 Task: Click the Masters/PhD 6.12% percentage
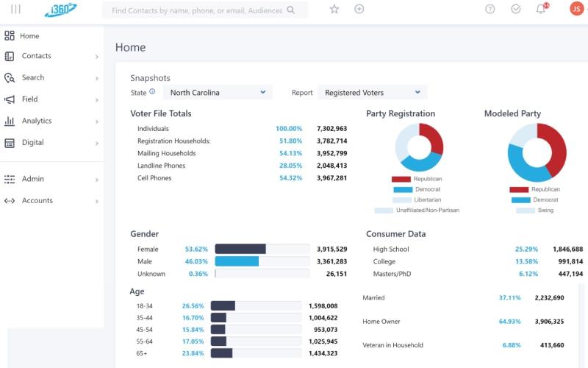point(528,274)
